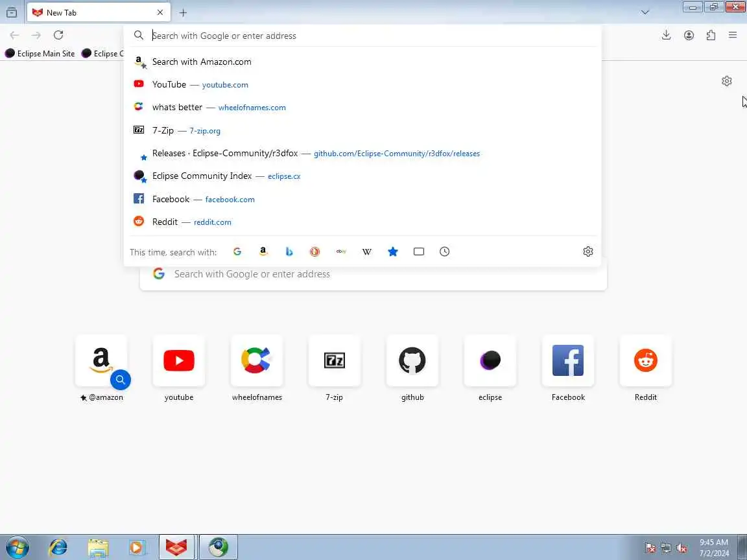Expand the list all tabs chevron

tap(645, 12)
